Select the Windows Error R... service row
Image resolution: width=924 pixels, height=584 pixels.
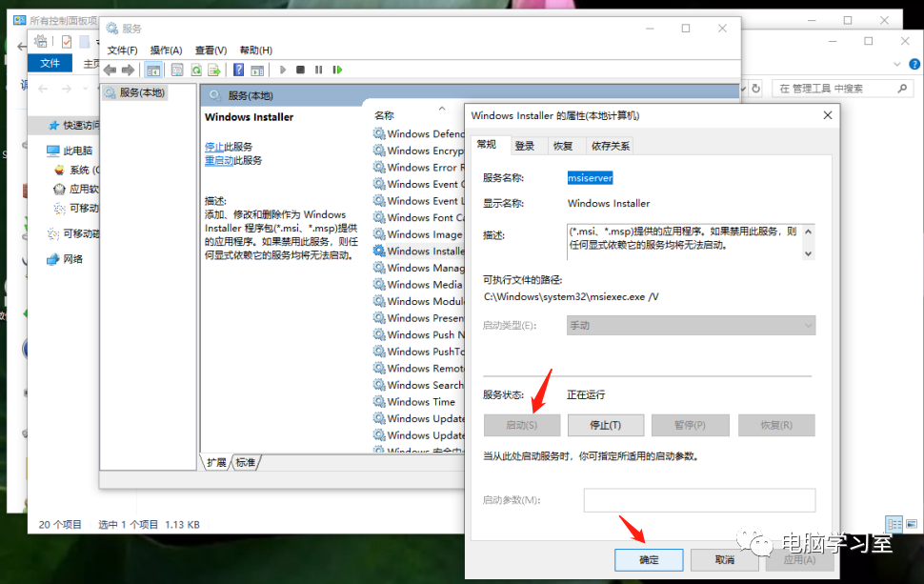(419, 168)
